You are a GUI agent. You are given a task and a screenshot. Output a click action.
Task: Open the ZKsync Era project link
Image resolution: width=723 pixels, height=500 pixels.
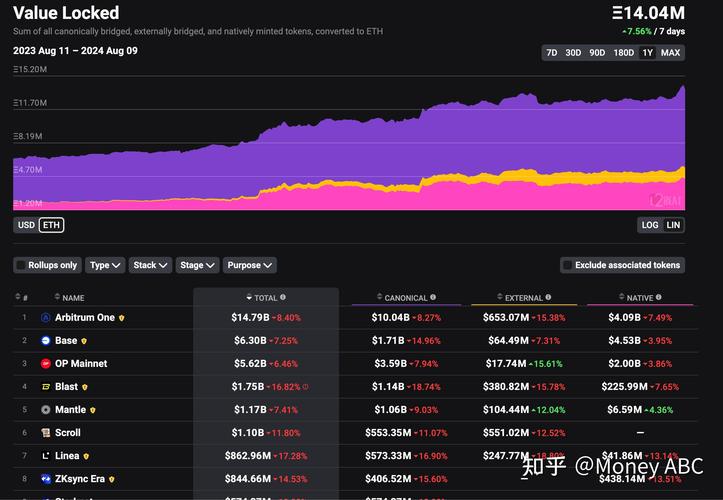pyautogui.click(x=80, y=479)
